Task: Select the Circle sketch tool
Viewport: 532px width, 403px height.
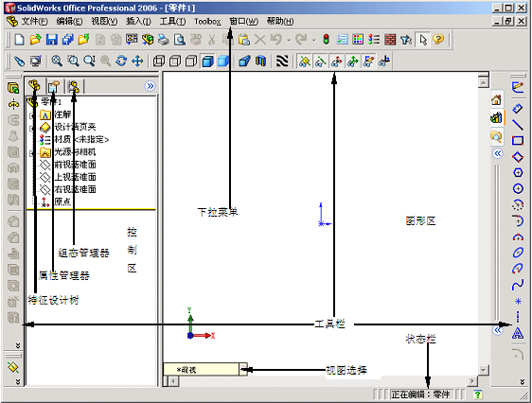Action: (x=518, y=188)
